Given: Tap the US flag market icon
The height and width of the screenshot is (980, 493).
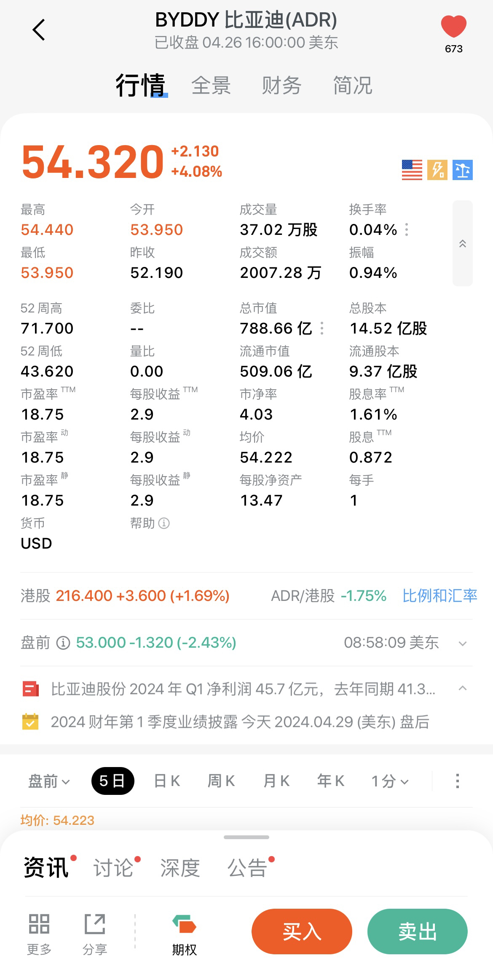Looking at the screenshot, I should pos(412,170).
